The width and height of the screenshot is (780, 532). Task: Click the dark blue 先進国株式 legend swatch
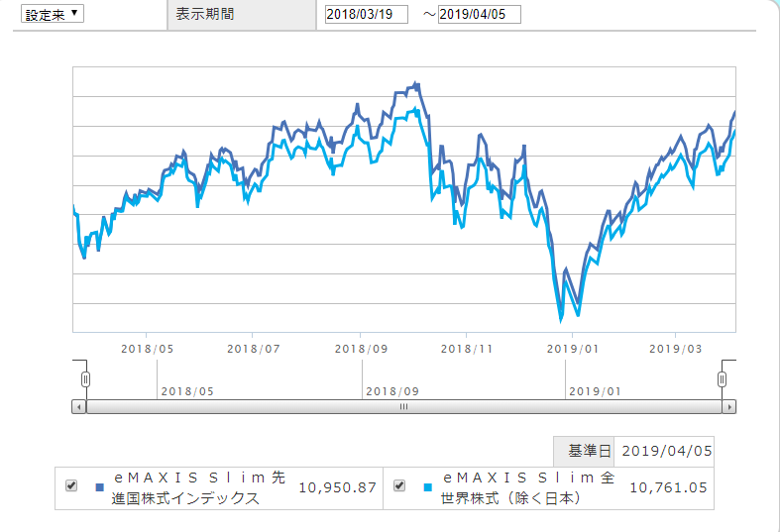coord(99,487)
